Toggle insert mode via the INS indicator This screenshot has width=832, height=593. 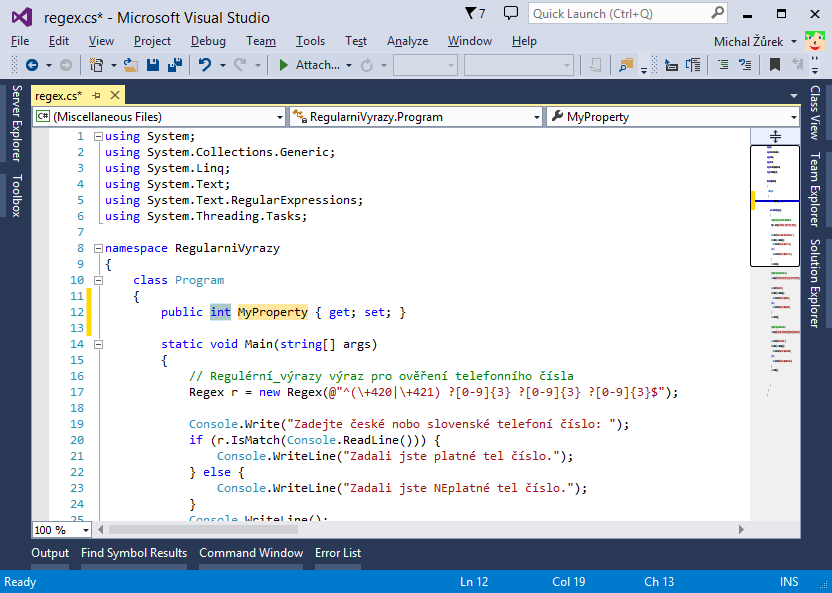787,581
